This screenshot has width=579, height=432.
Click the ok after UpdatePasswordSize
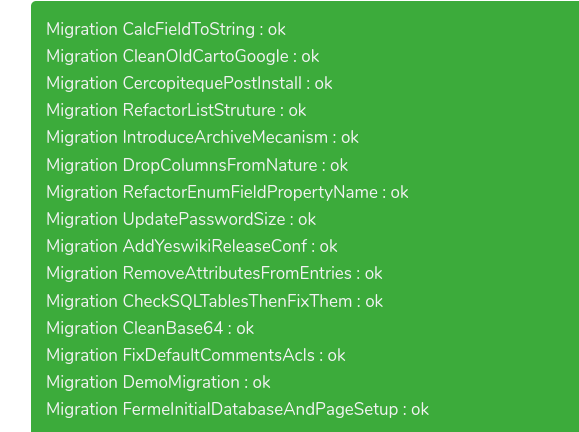coord(307,220)
